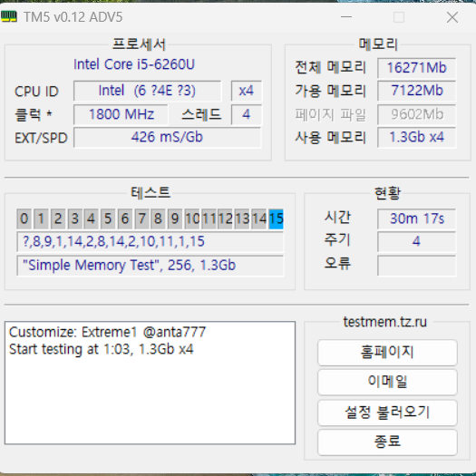
Task: Click test indicator box 10
Action: click(x=192, y=219)
